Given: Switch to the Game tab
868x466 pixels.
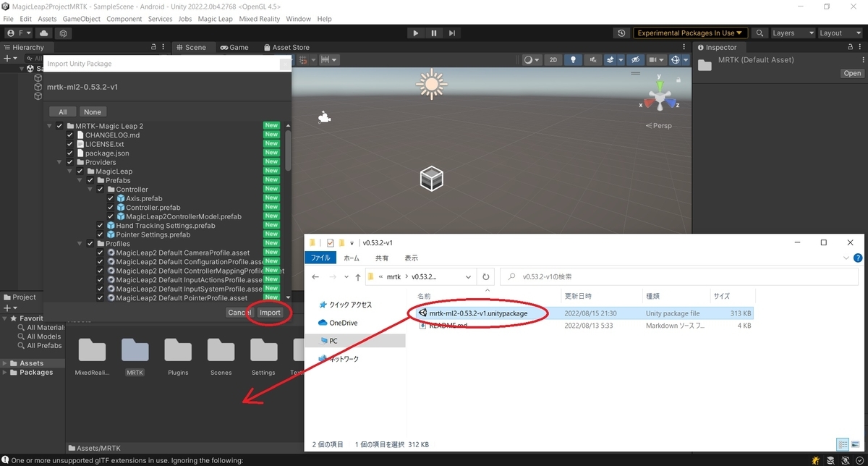Looking at the screenshot, I should click(x=234, y=47).
